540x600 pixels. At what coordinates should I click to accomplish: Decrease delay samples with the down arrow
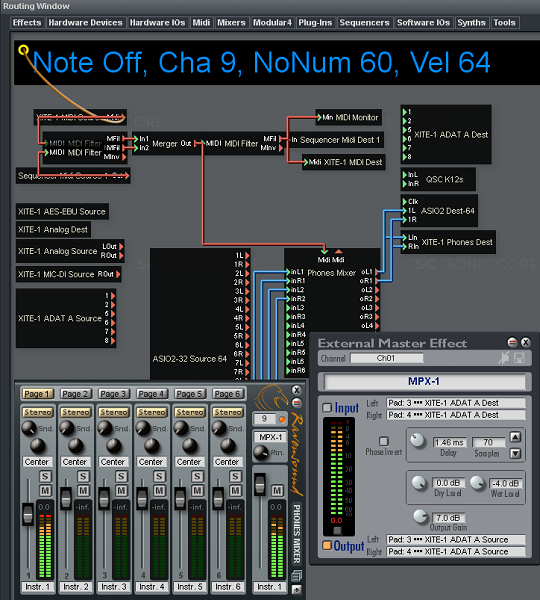click(x=516, y=453)
